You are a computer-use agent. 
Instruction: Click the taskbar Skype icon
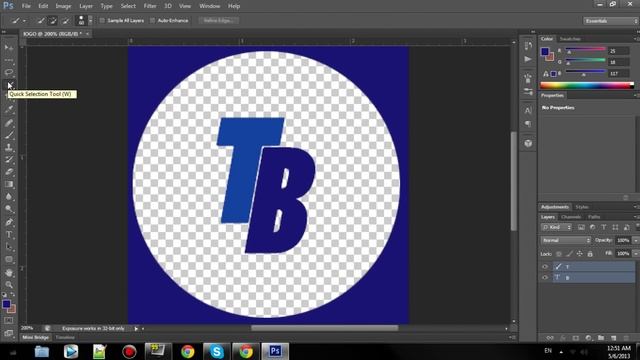(216, 351)
